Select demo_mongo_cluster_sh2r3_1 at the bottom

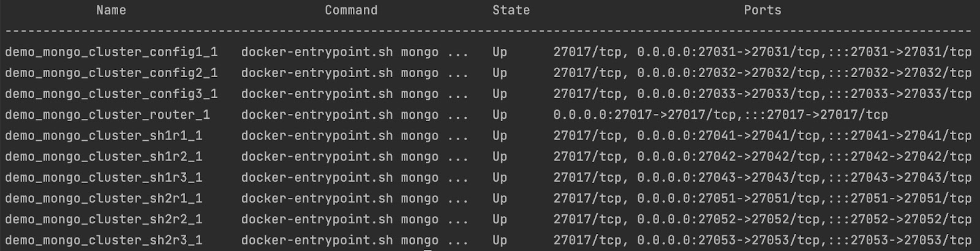[104, 240]
